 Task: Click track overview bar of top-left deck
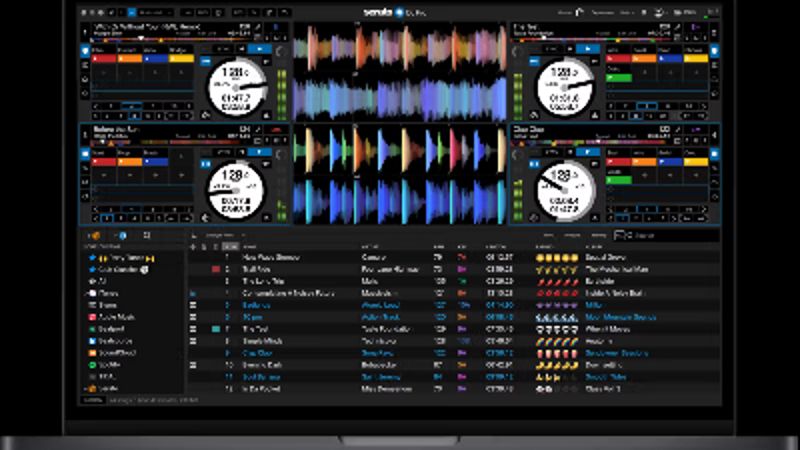pyautogui.click(x=171, y=39)
